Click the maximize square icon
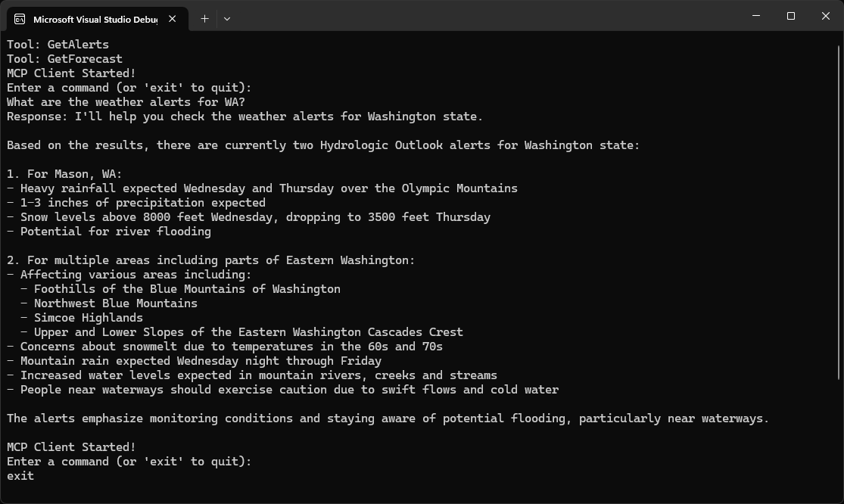 [789, 15]
